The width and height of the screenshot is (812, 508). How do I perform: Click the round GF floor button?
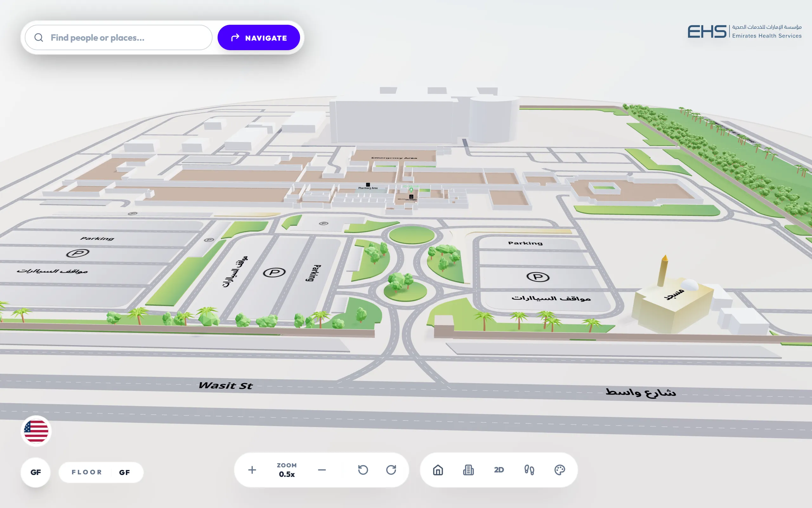[36, 472]
